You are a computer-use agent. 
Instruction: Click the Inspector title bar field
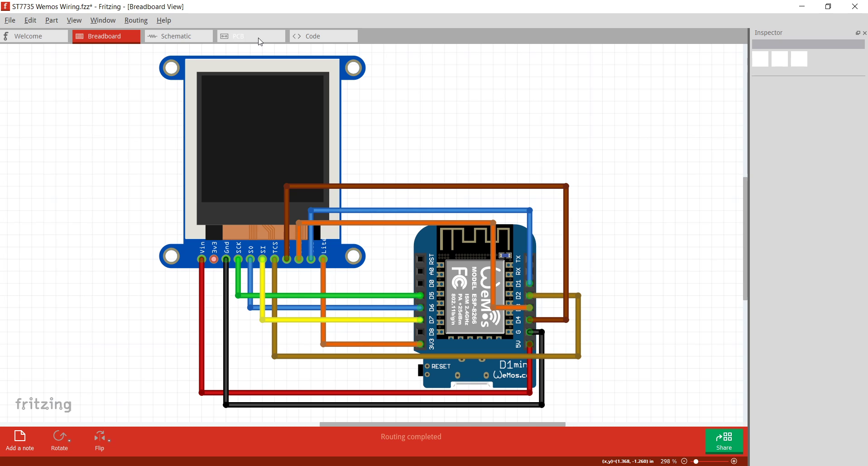pos(808,44)
